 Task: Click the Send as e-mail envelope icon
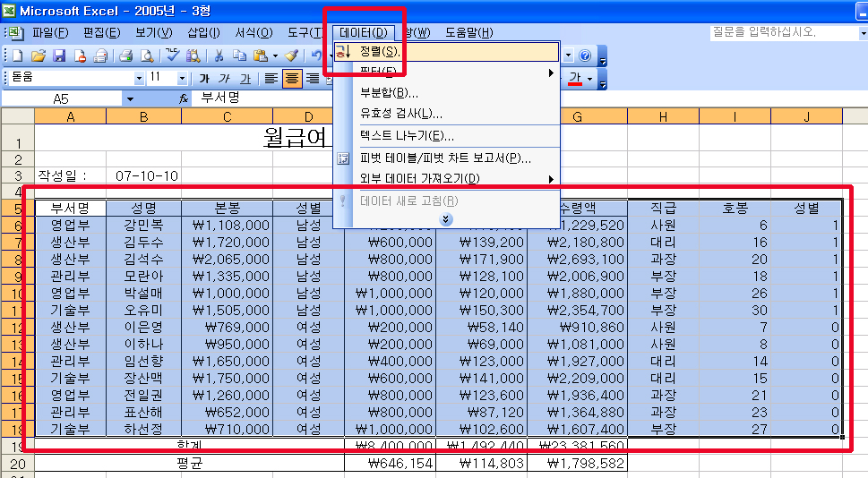coord(100,55)
